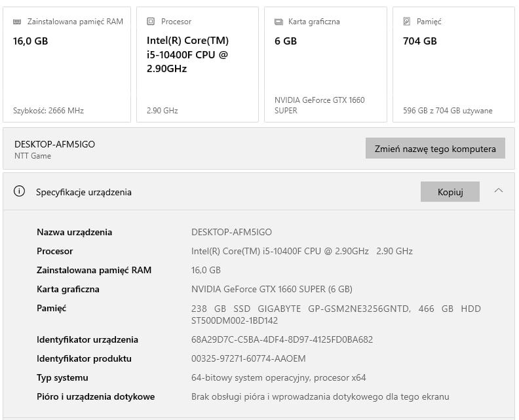The height and width of the screenshot is (420, 519).
Task: Click the DESKTOP-AFM5IGO name in header
Action: coord(54,144)
